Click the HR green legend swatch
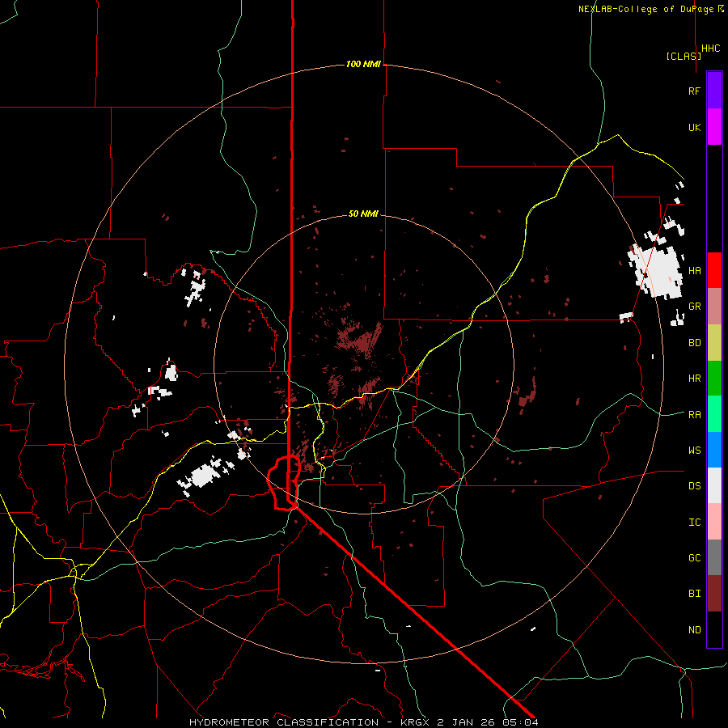 [x=714, y=379]
